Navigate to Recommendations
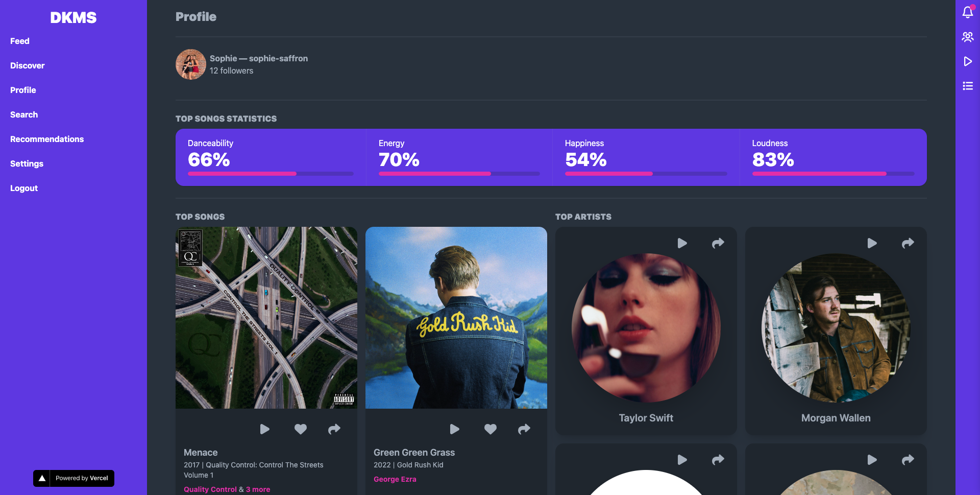Screen dimensions: 980x495 pos(47,139)
